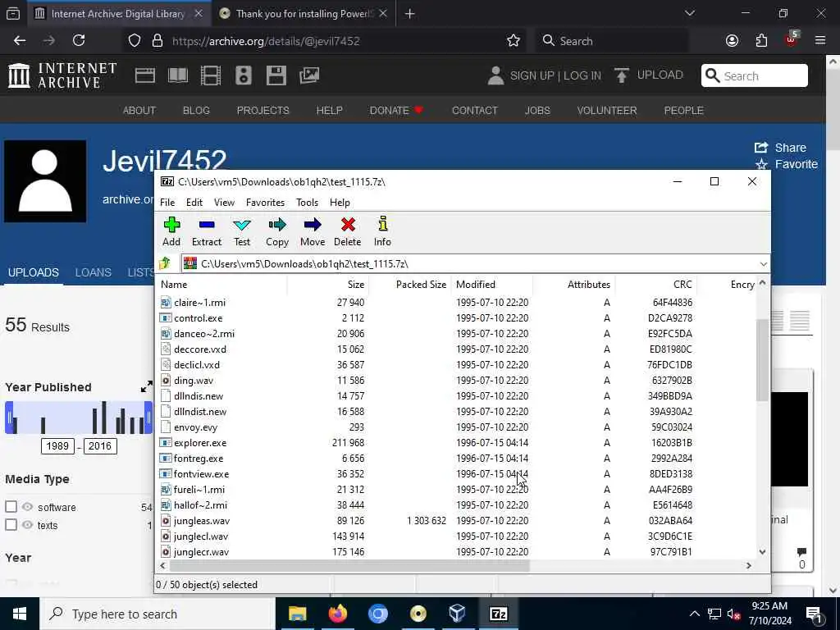Open File Explorer from the taskbar
This screenshot has width=840, height=630.
297,614
